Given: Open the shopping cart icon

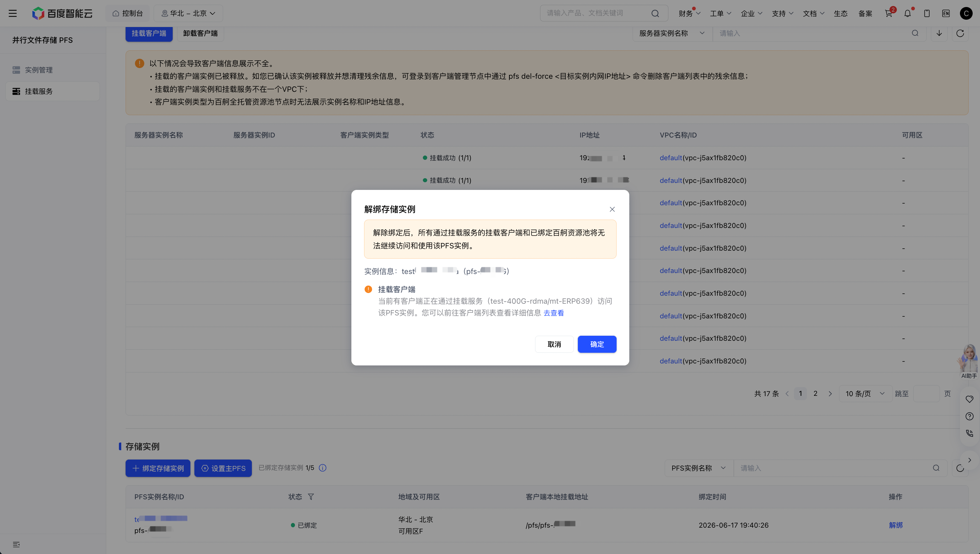Looking at the screenshot, I should 888,13.
